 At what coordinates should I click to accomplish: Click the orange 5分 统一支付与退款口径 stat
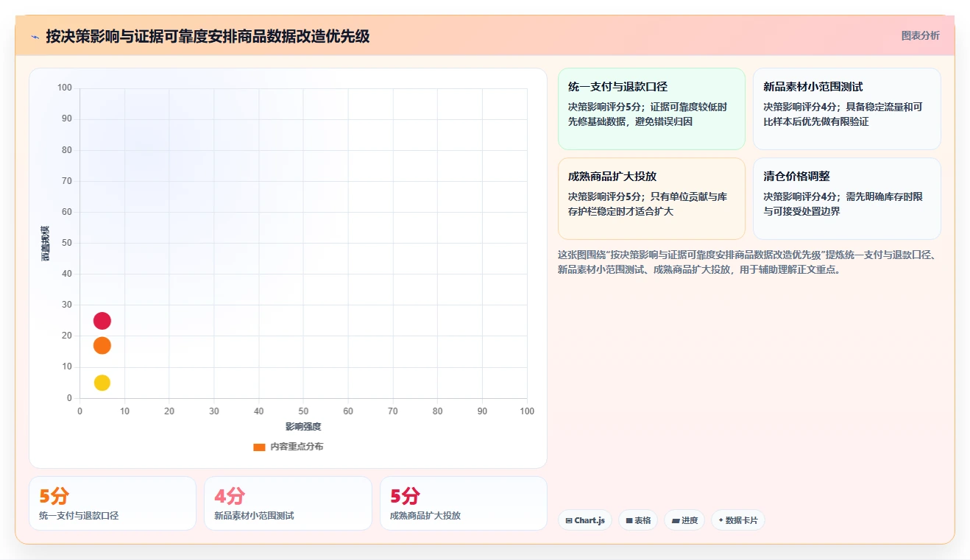(x=113, y=503)
